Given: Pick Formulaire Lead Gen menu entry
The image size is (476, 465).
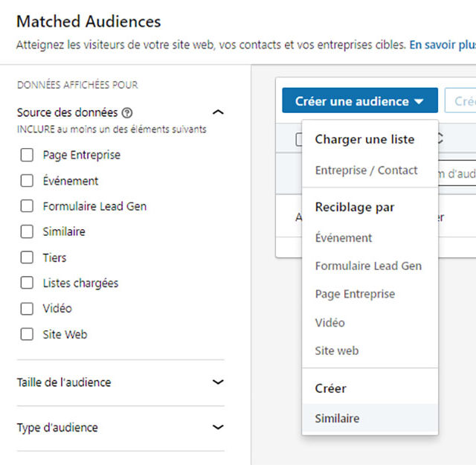Looking at the screenshot, I should (x=370, y=266).
